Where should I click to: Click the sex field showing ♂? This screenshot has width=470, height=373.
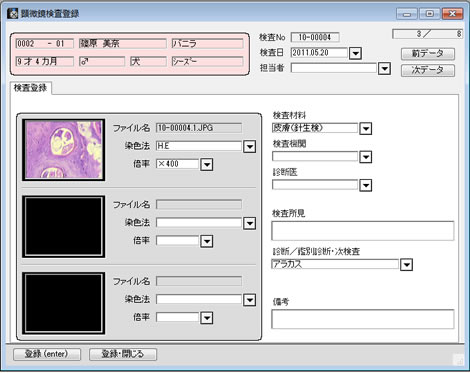[x=102, y=61]
